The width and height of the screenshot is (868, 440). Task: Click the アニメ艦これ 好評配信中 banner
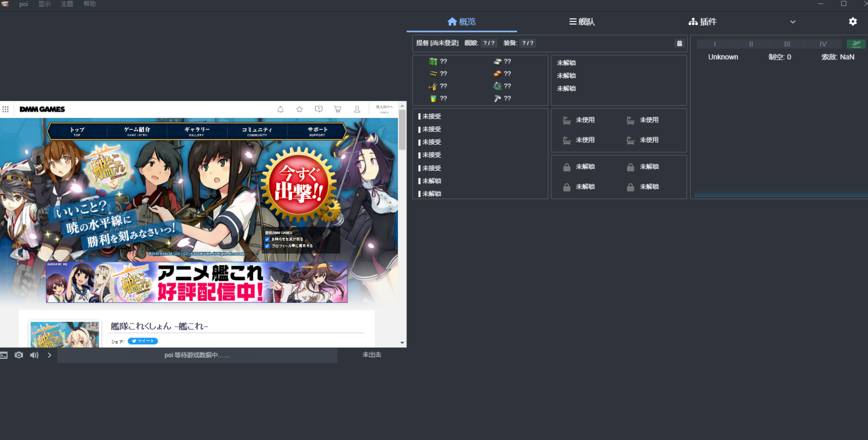tap(197, 282)
